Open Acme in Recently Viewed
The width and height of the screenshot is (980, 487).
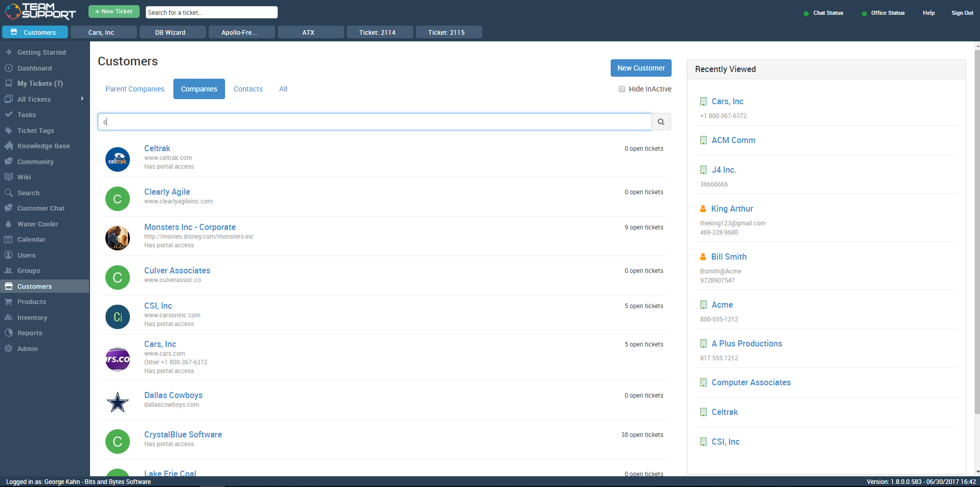[x=722, y=305]
